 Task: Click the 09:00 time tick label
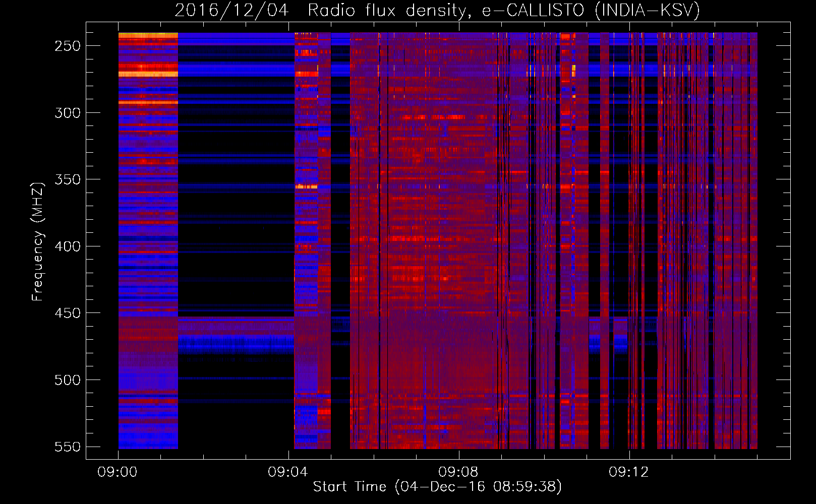tap(118, 472)
